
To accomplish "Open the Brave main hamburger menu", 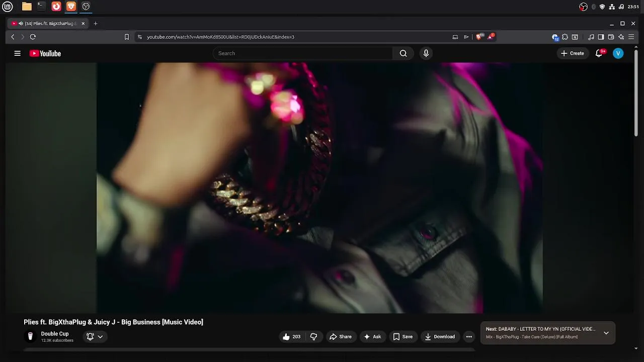I will coord(631,37).
